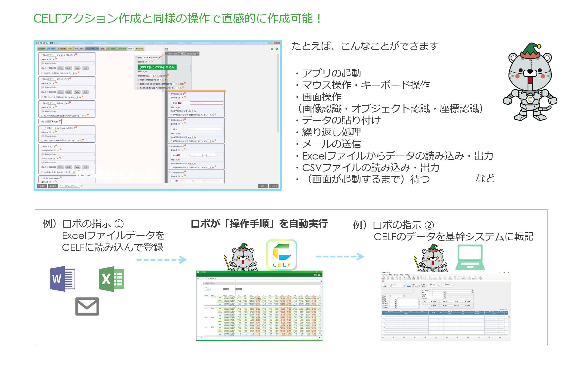Clear target of mouse click action block
Image resolution: width=588 pixels, height=365 pixels.
[x=53, y=59]
